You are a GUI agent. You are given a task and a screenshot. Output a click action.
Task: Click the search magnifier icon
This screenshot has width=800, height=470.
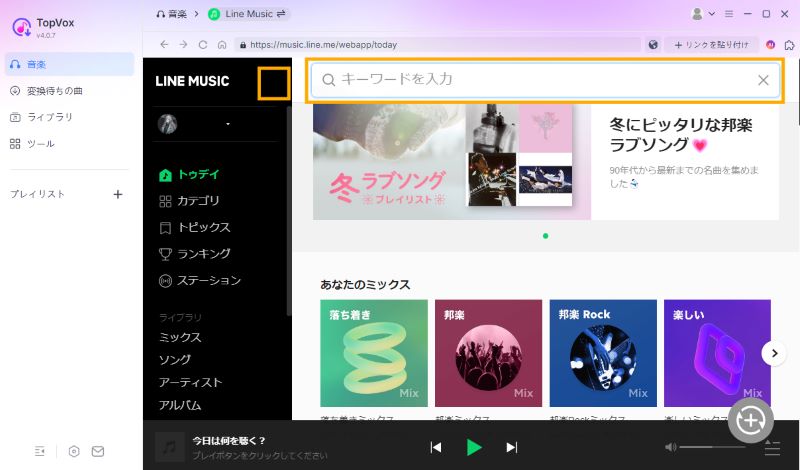coord(329,80)
